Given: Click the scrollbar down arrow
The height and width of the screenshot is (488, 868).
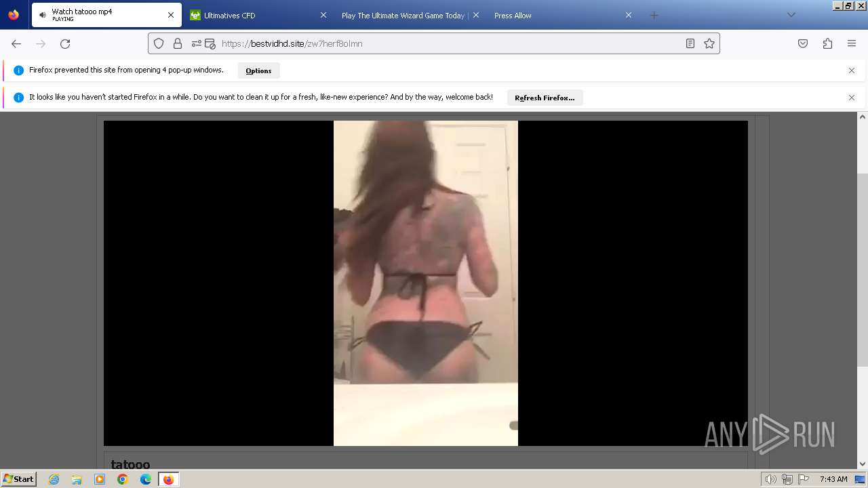Looking at the screenshot, I should pos(862,464).
